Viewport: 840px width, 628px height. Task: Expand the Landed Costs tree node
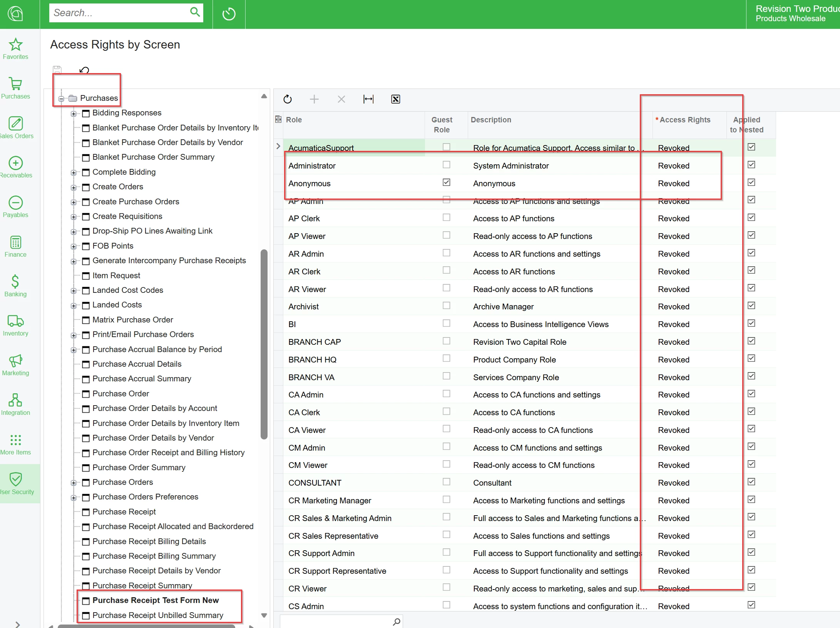[x=74, y=306]
